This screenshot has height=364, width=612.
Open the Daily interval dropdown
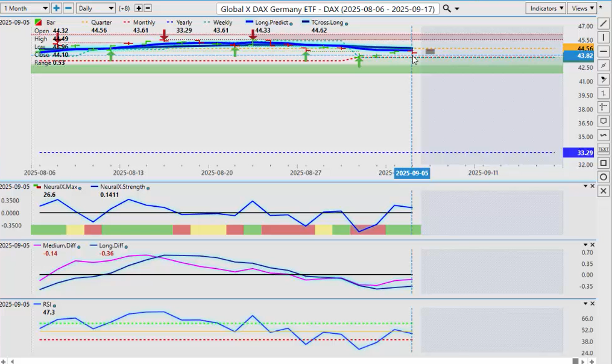pos(96,8)
